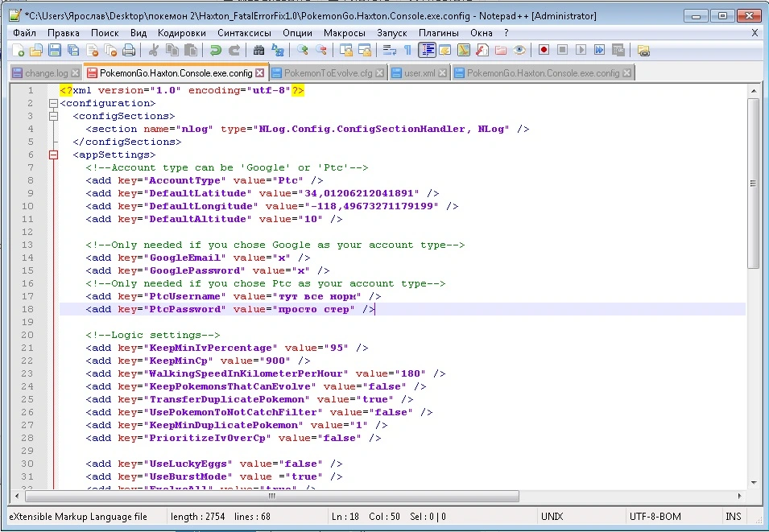Open a file with the folder icon
The height and width of the screenshot is (532, 769).
[x=35, y=50]
